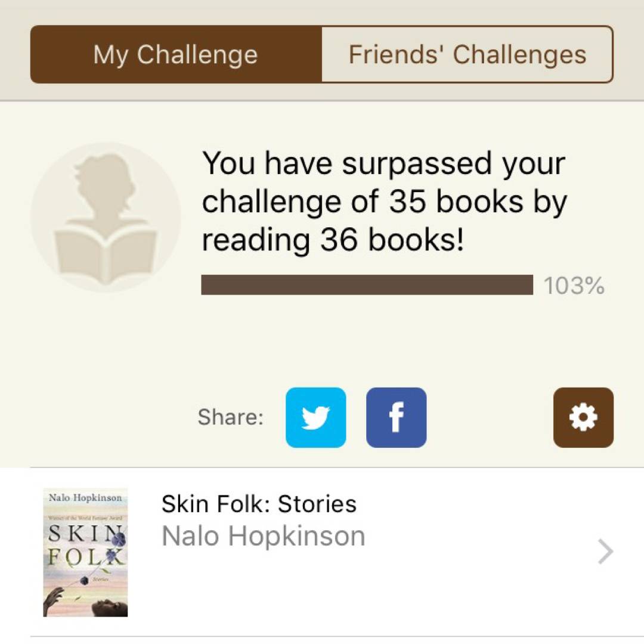644x644 pixels.
Task: Click the reading challenge progress bar
Action: coord(367,285)
